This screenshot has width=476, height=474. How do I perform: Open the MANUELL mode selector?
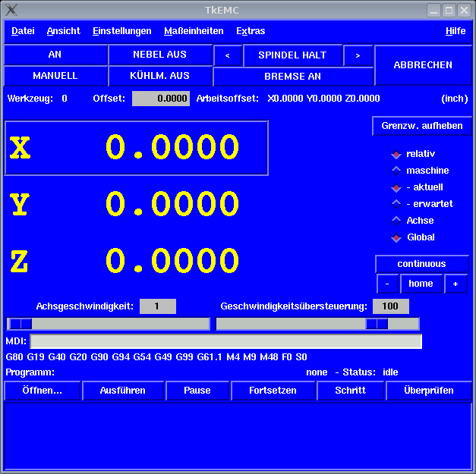[55, 76]
